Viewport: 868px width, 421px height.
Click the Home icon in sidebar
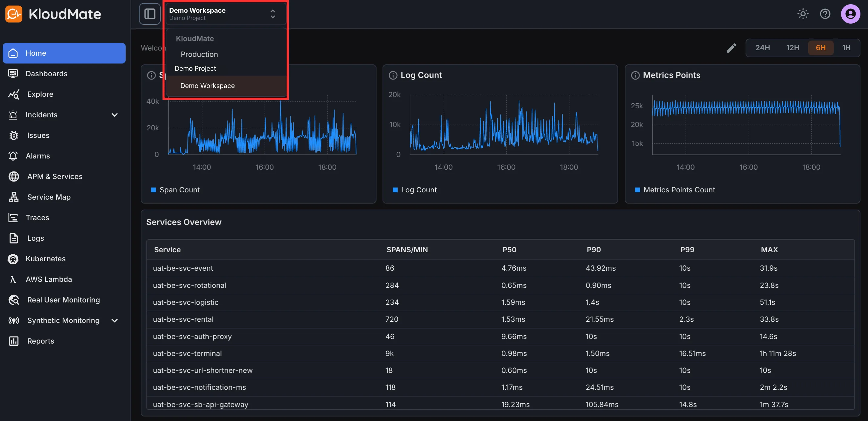[13, 53]
